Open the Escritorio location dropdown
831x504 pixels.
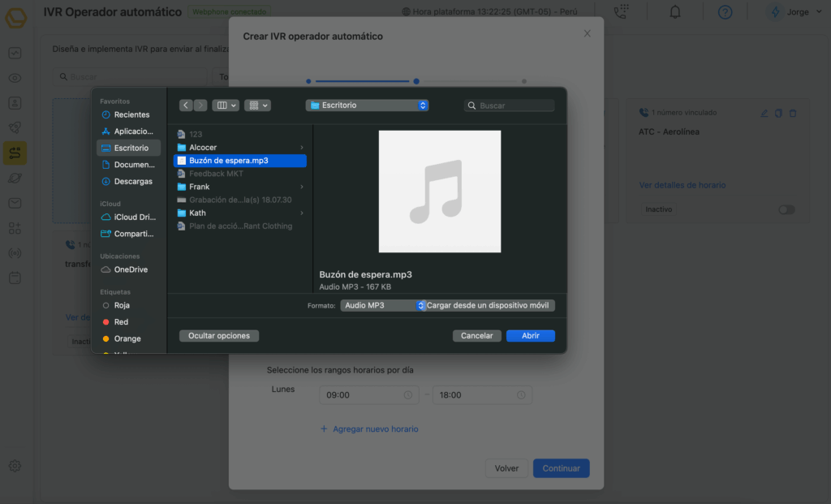point(367,106)
